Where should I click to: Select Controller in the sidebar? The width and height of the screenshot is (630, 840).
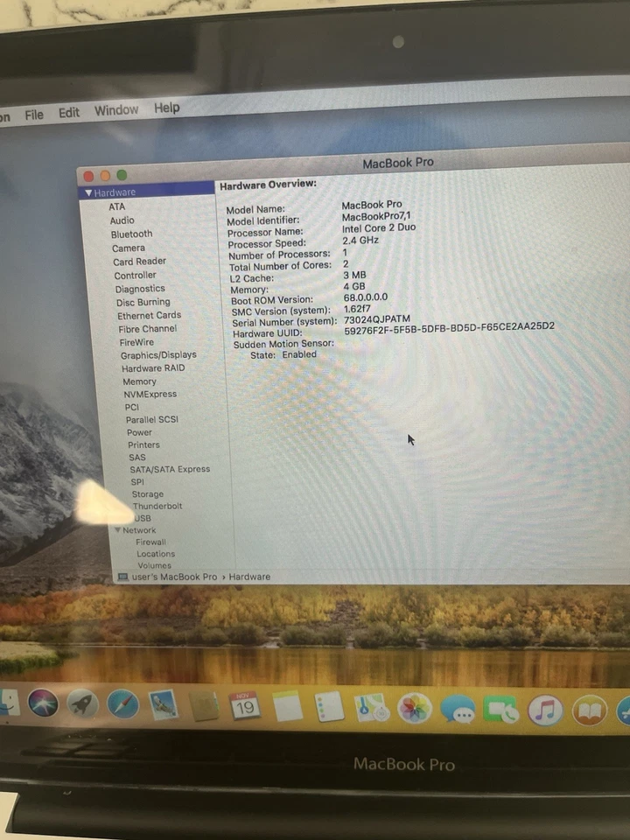[x=135, y=276]
